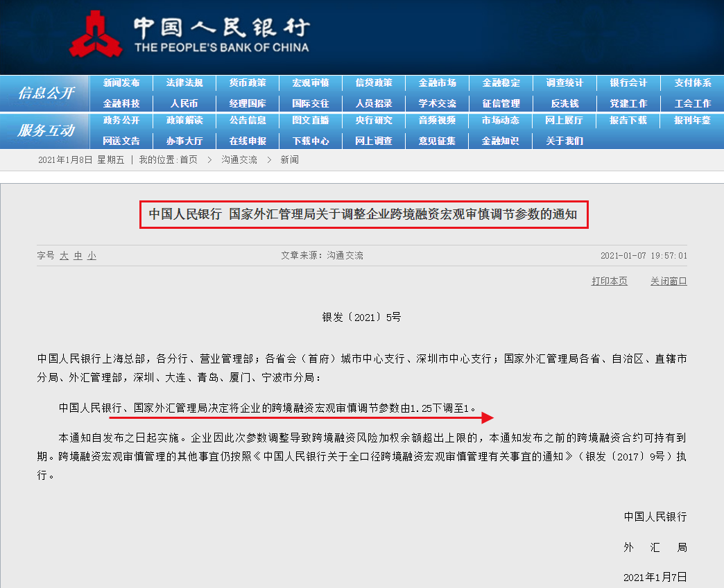Click 打印本页 to print this page

coord(609,282)
